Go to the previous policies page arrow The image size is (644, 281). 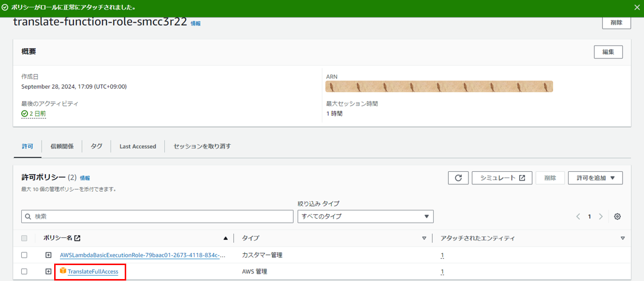[x=578, y=216]
